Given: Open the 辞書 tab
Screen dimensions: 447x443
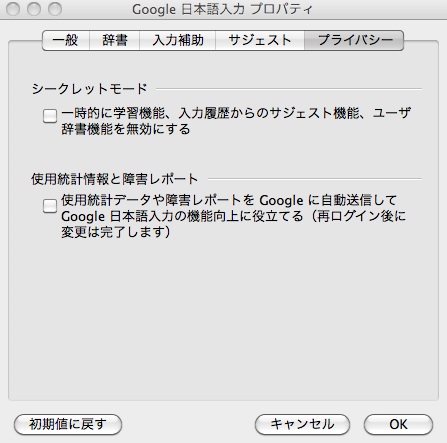Looking at the screenshot, I should tap(114, 40).
